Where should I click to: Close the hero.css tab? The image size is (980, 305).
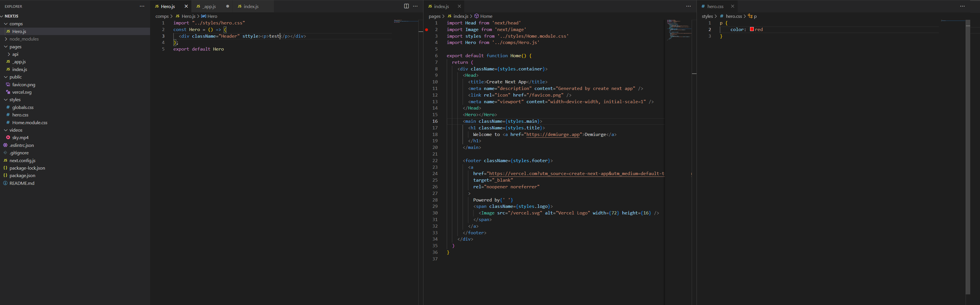pyautogui.click(x=732, y=6)
